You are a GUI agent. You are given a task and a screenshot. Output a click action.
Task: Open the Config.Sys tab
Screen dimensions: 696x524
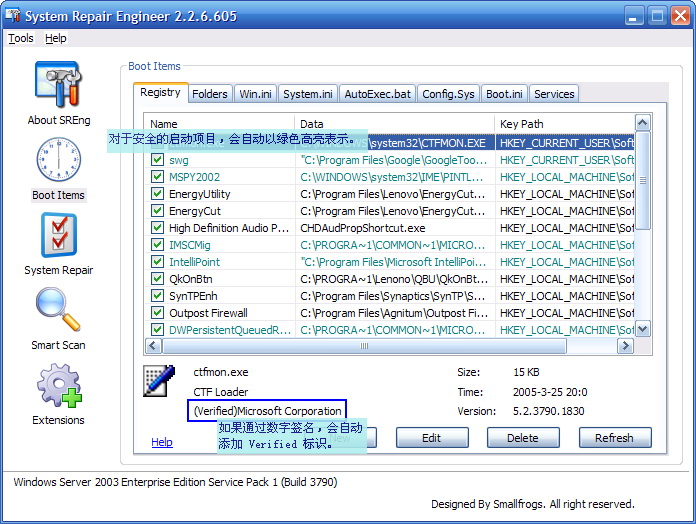pos(448,94)
